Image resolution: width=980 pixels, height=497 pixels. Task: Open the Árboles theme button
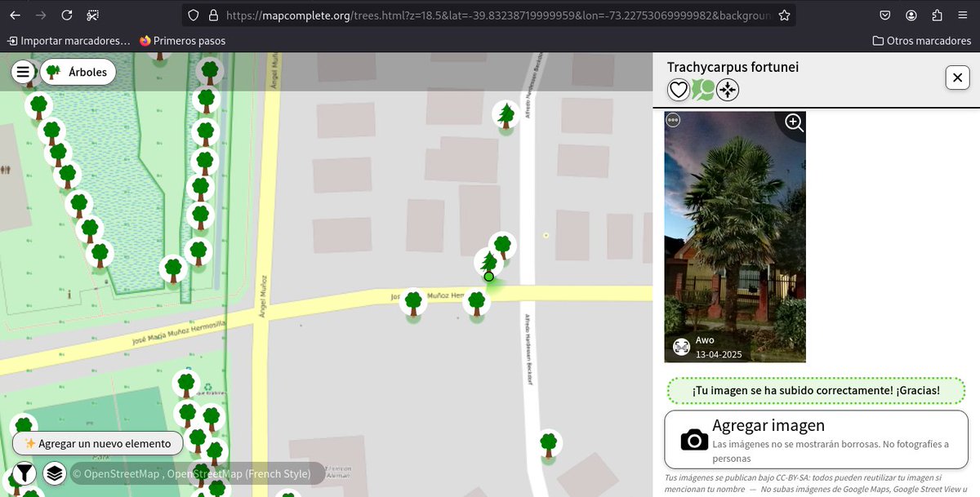[x=78, y=72]
